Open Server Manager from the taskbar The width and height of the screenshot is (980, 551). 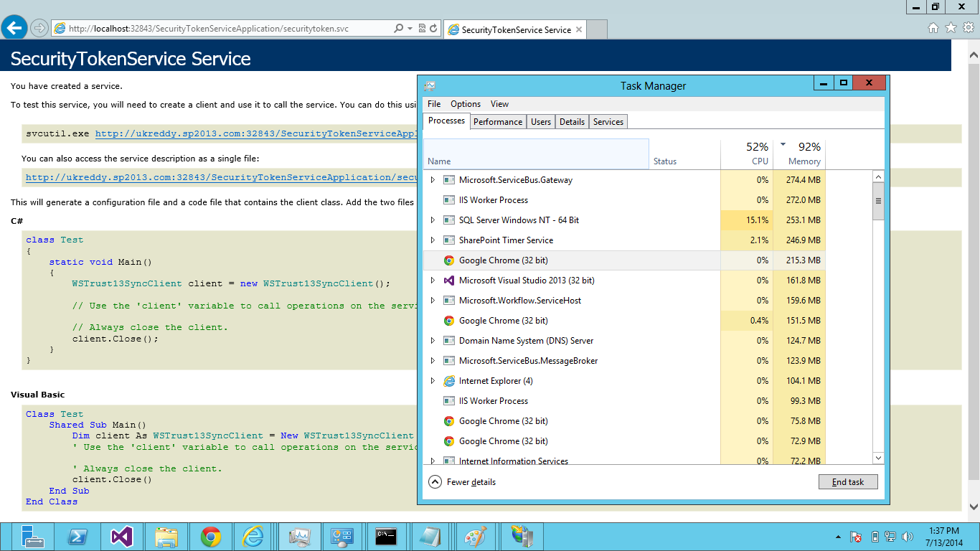32,536
